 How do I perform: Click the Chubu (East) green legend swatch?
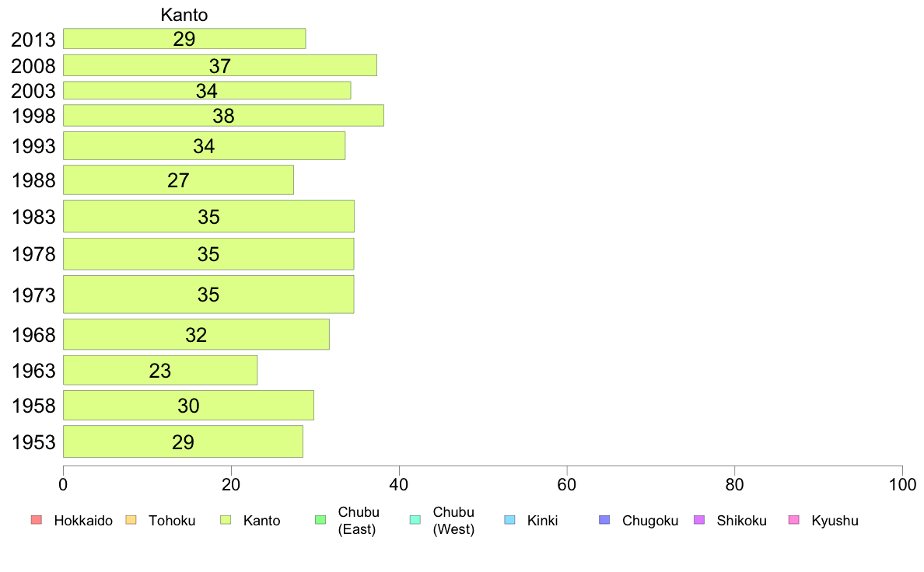tap(320, 520)
